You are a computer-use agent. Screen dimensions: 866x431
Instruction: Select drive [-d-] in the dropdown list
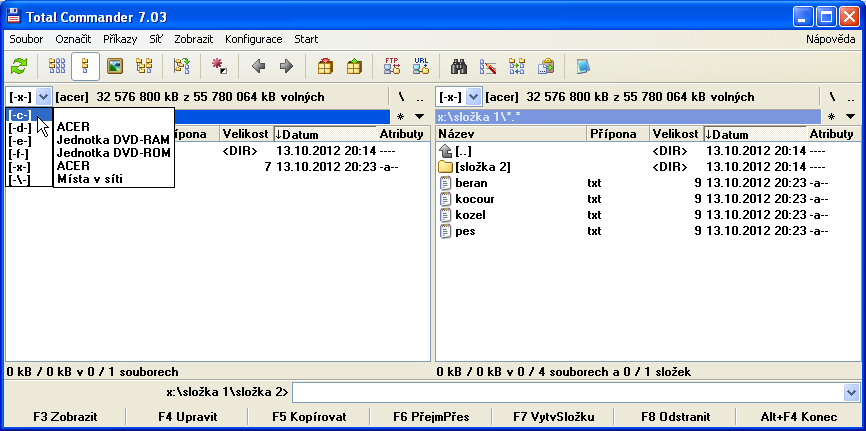pos(20,128)
